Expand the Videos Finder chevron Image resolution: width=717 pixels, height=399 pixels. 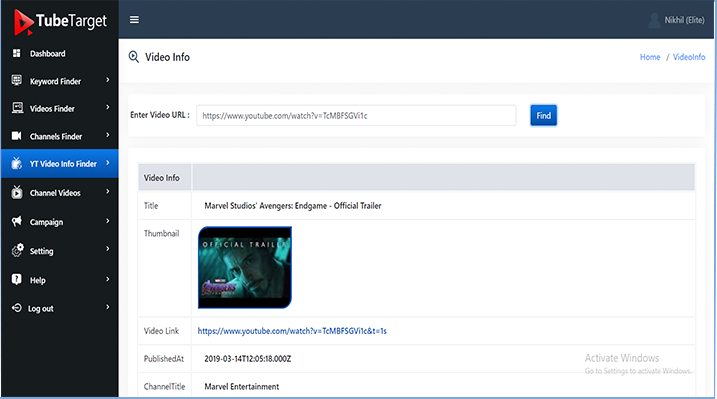(108, 107)
